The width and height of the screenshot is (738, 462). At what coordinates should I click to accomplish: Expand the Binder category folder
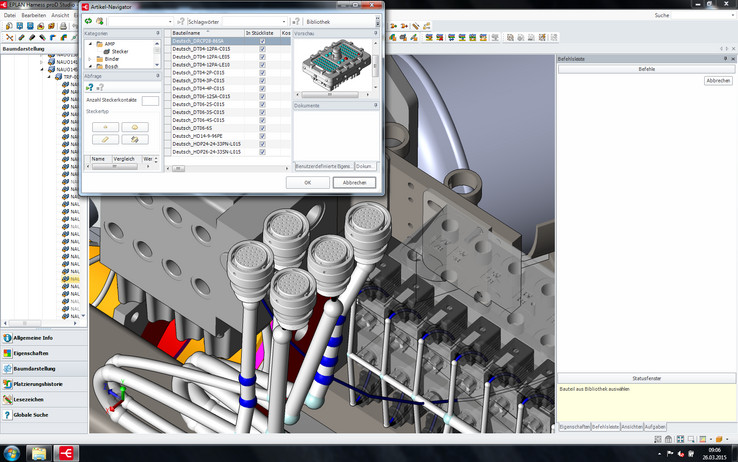pos(90,59)
